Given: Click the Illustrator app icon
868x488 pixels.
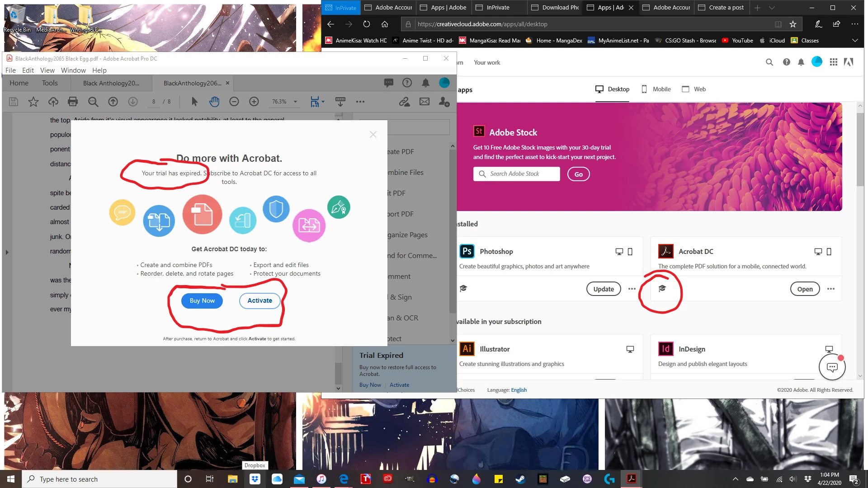Looking at the screenshot, I should pyautogui.click(x=467, y=349).
